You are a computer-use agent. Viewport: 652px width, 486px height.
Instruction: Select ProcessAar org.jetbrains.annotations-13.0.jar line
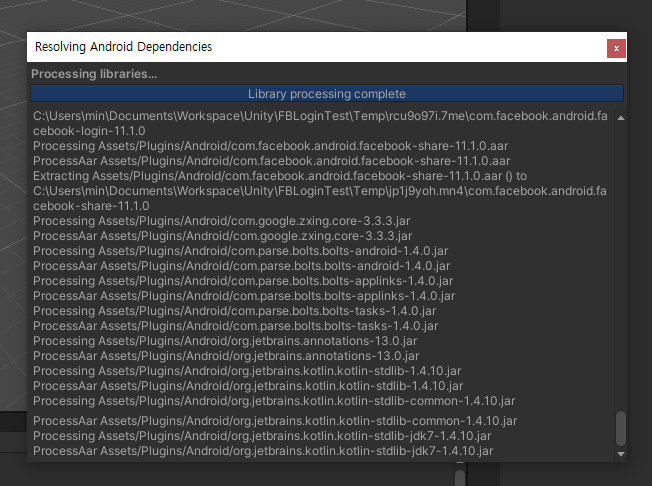point(226,355)
